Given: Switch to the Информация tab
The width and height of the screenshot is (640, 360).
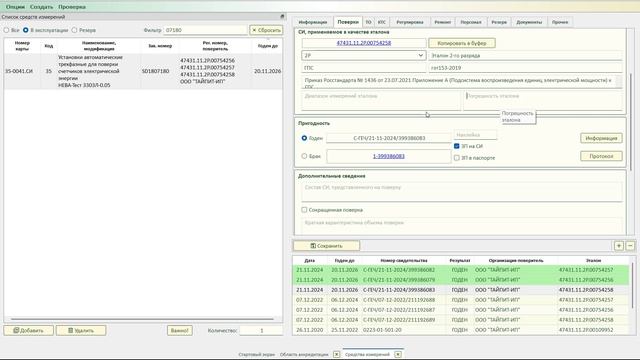Looking at the screenshot, I should coord(313,22).
